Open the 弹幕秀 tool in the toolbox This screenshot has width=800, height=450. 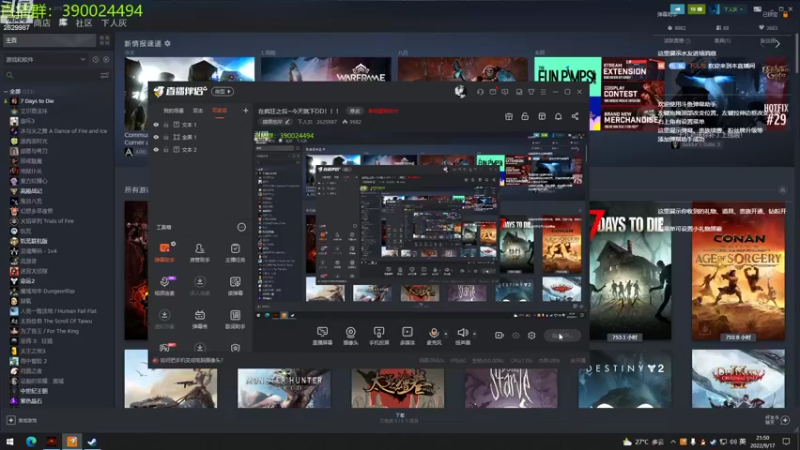click(199, 319)
